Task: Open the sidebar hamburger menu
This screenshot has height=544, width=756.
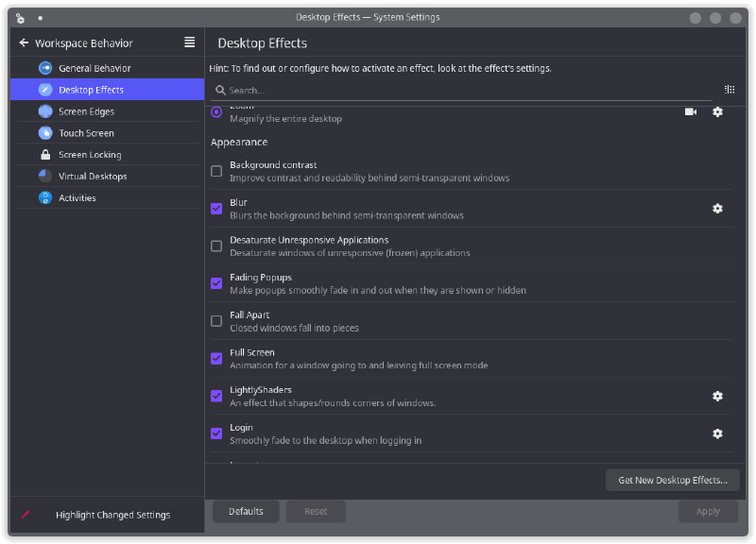Action: tap(190, 42)
